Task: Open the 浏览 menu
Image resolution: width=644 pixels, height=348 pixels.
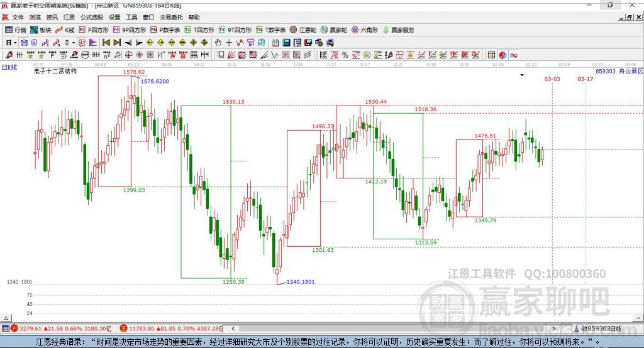Action: click(x=35, y=17)
